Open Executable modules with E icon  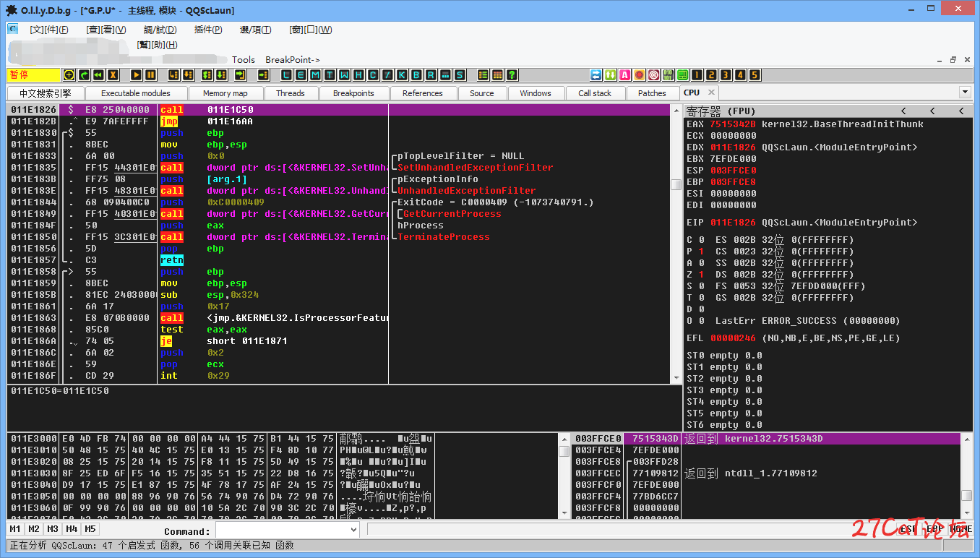tap(301, 75)
